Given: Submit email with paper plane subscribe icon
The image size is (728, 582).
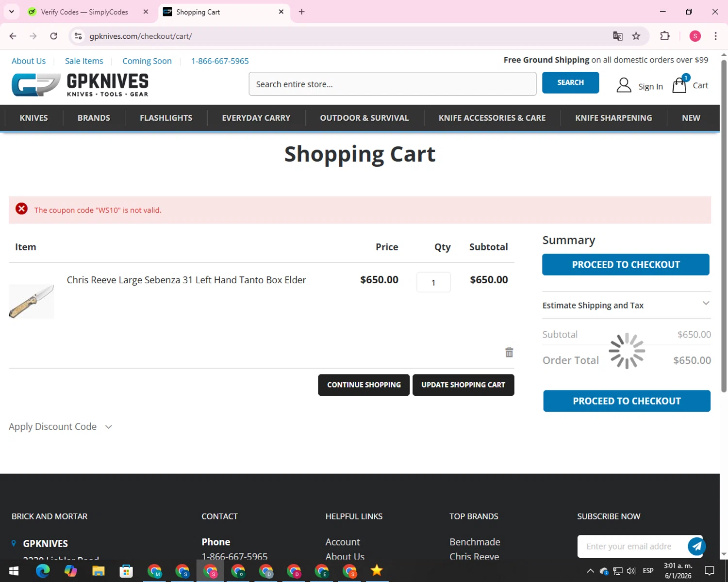Looking at the screenshot, I should click(x=696, y=546).
